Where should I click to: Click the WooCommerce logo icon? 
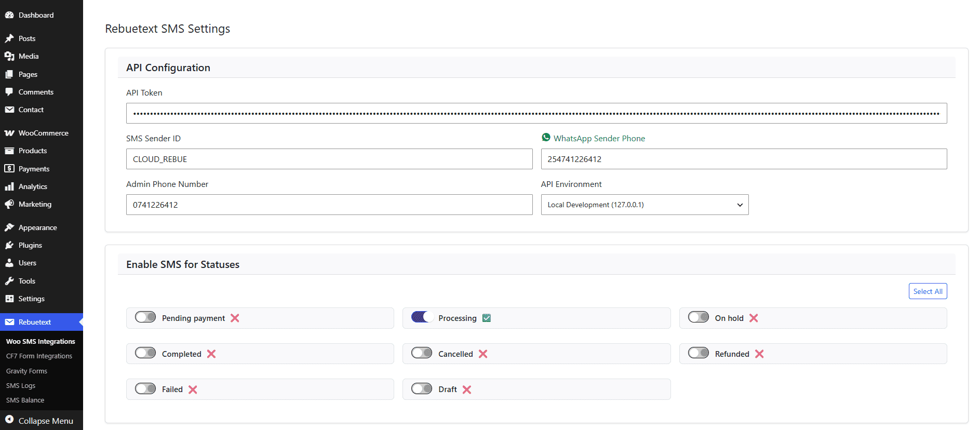pyautogui.click(x=9, y=133)
